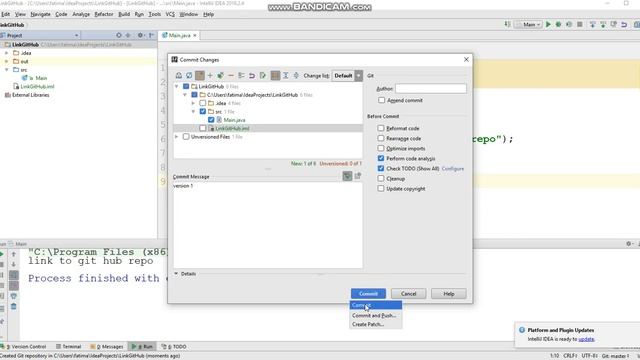This screenshot has height=360, width=640.
Task: Enable Reformat code checkbox
Action: (381, 128)
